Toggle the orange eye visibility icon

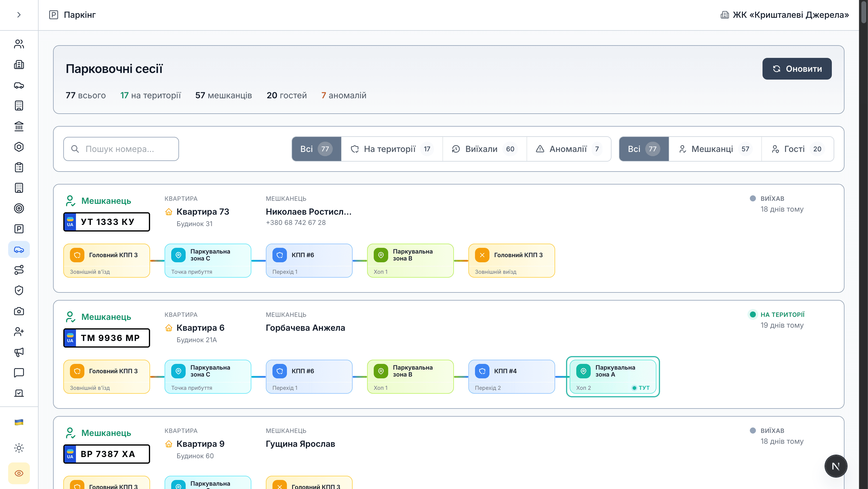click(19, 473)
